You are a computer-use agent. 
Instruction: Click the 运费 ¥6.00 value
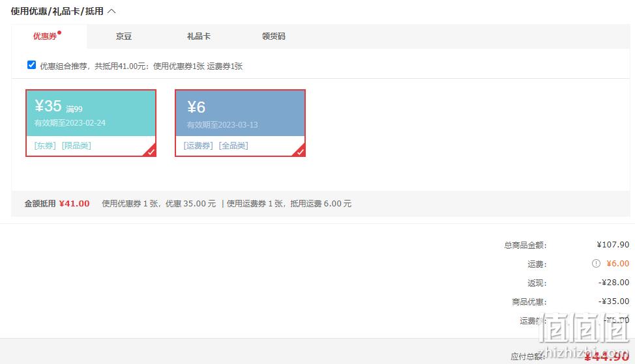click(x=617, y=263)
